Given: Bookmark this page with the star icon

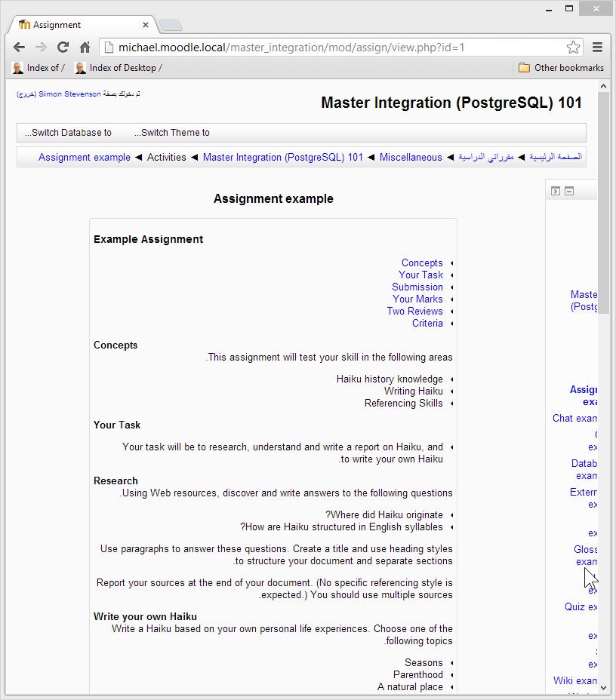Looking at the screenshot, I should pos(573,47).
